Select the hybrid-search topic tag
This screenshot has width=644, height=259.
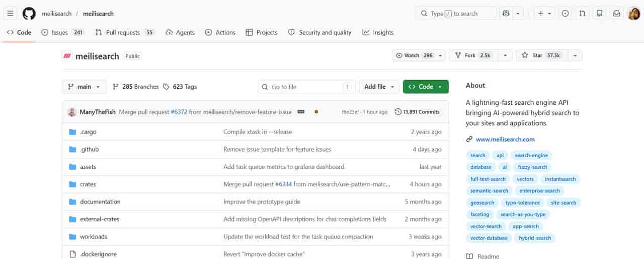pos(535,238)
